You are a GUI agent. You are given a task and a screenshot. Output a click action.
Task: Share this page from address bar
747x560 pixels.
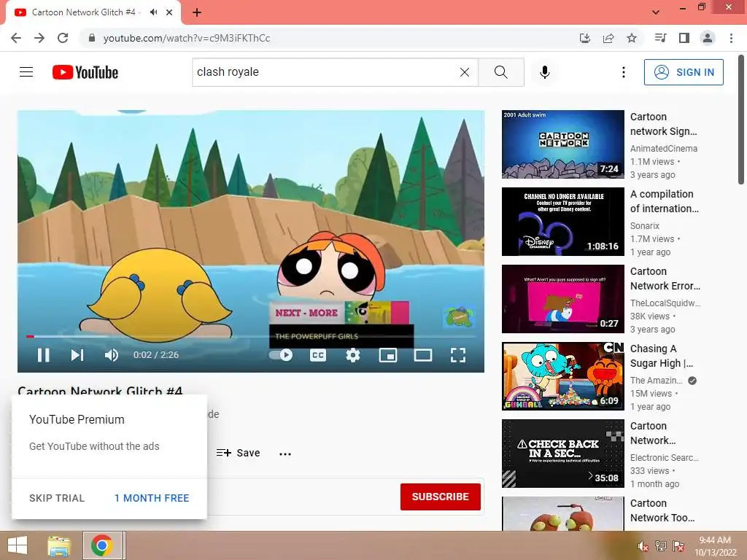coord(608,38)
